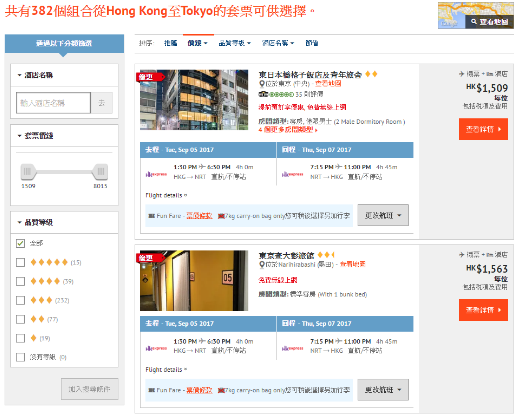The image size is (518, 418).
Task: Check the three-star rating checkbox
Action: point(20,300)
